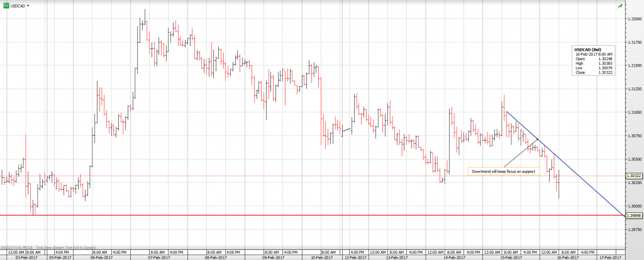Click the 1.32000 price axis label
Image resolution: width=644 pixels, height=260 pixels.
(x=633, y=19)
